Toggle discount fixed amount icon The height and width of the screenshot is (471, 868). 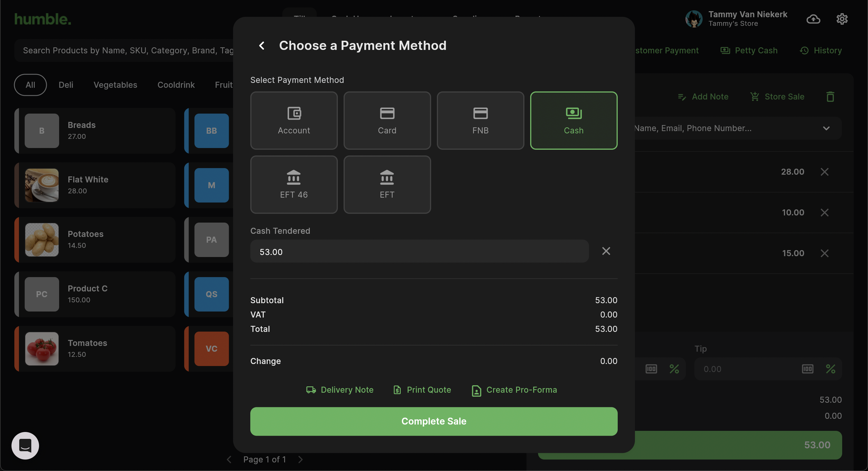tap(651, 369)
